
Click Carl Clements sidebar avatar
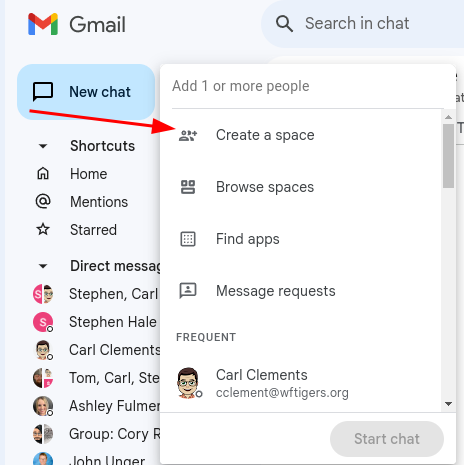pos(43,350)
